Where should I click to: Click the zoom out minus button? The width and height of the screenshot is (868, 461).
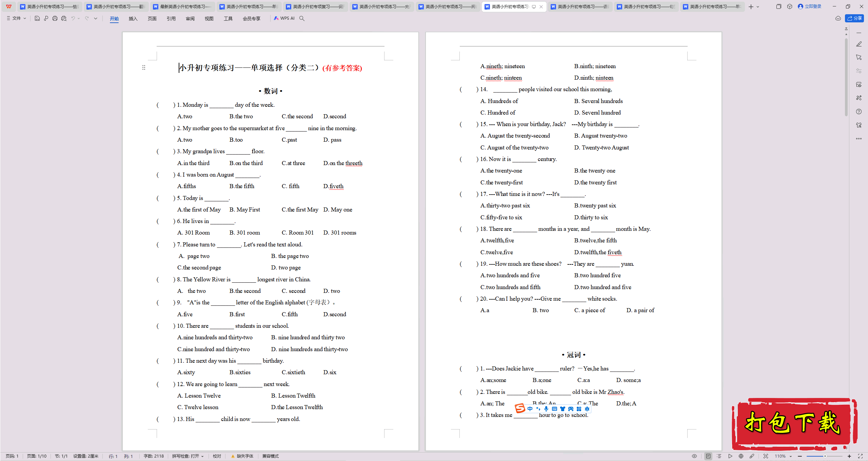click(x=800, y=456)
